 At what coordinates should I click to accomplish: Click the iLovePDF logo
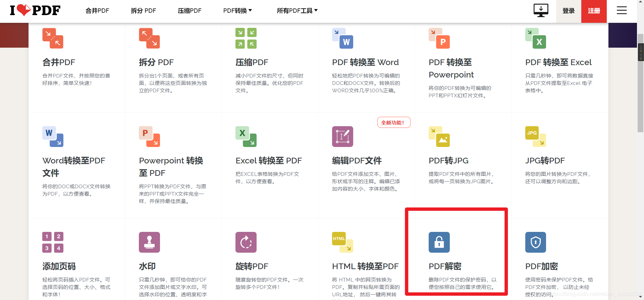35,10
